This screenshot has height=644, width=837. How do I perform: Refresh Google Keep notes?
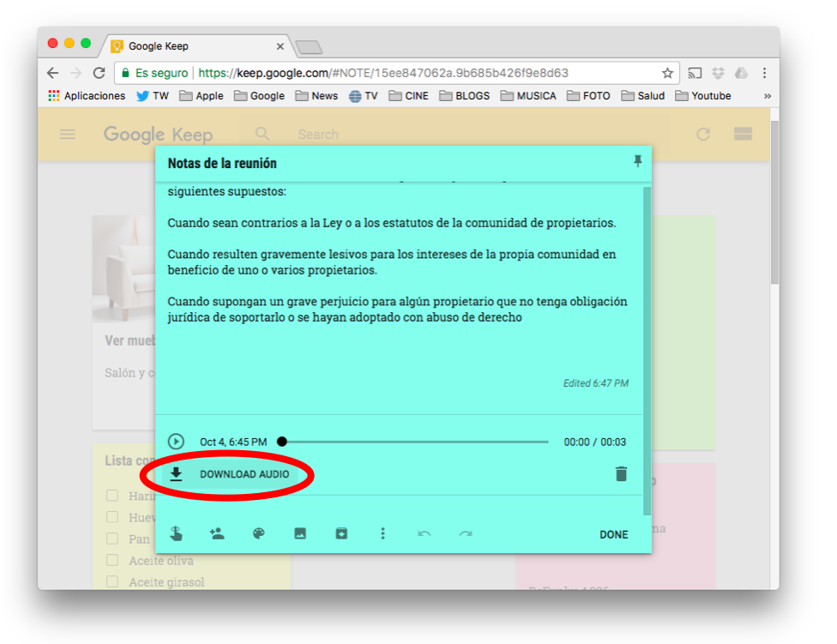pos(703,134)
